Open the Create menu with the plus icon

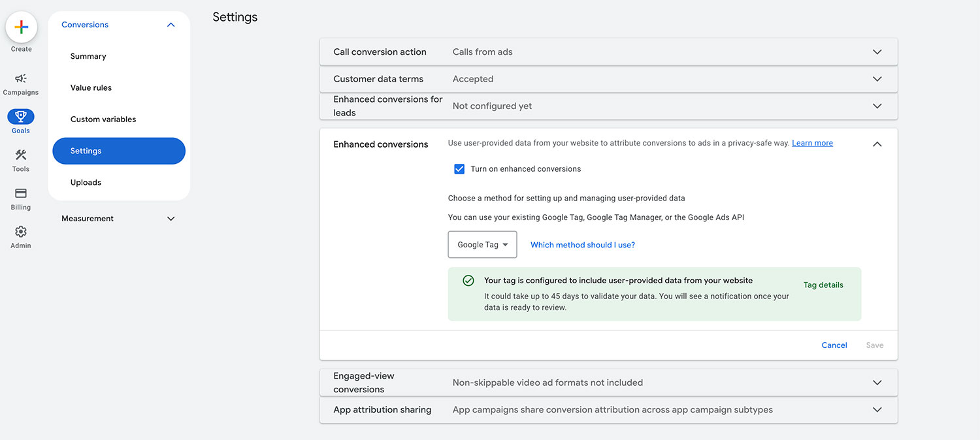point(21,27)
